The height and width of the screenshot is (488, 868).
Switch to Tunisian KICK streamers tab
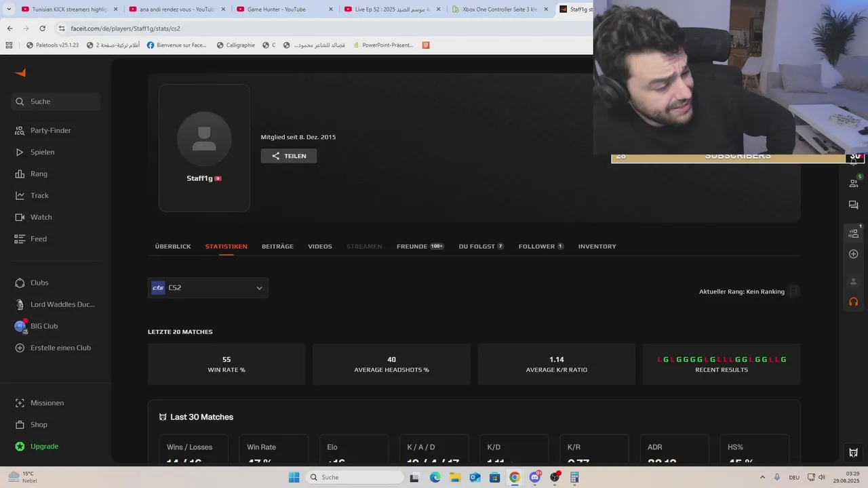tap(69, 9)
